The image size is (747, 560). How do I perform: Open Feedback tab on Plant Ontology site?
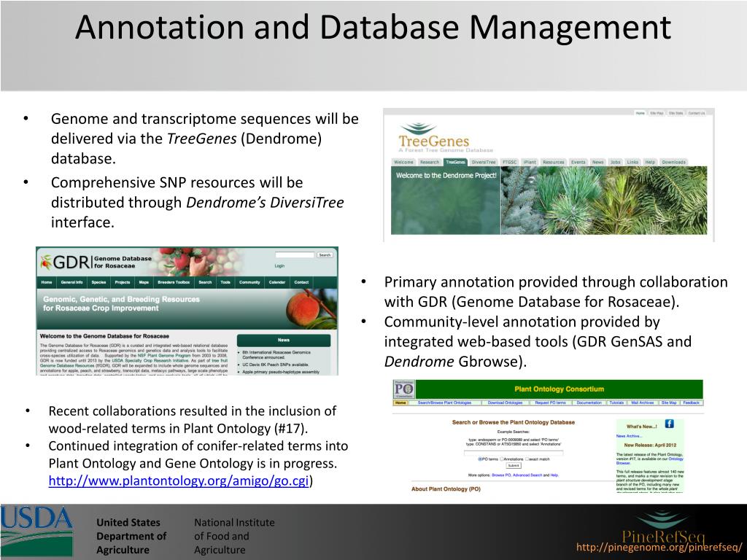click(692, 402)
